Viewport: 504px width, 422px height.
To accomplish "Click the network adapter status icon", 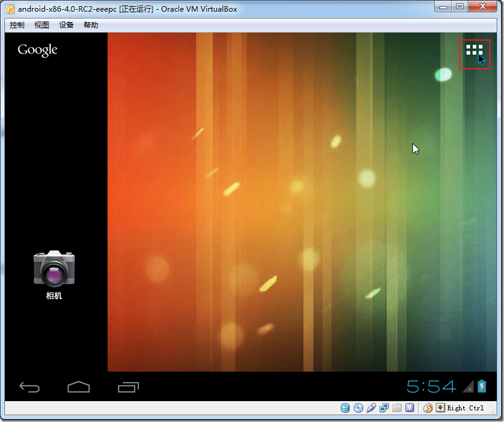I will point(384,408).
